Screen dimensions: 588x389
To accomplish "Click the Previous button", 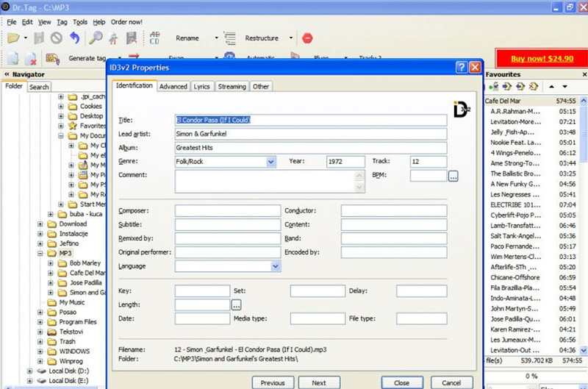I will pos(273,382).
